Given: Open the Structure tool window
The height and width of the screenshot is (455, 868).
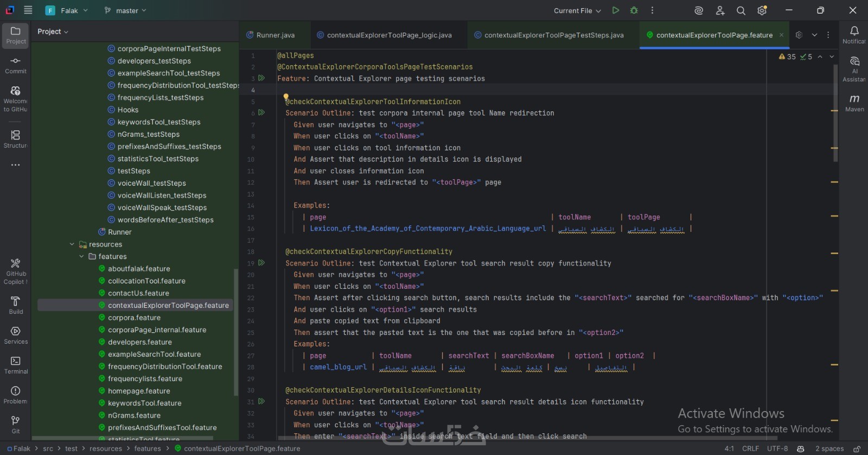Looking at the screenshot, I should [x=16, y=138].
